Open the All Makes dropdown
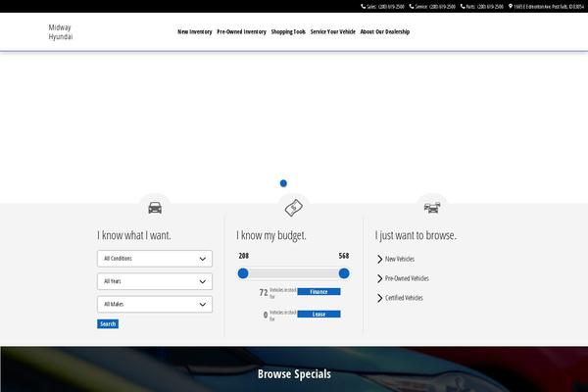Viewport: 588px width, 392px height. tap(155, 304)
